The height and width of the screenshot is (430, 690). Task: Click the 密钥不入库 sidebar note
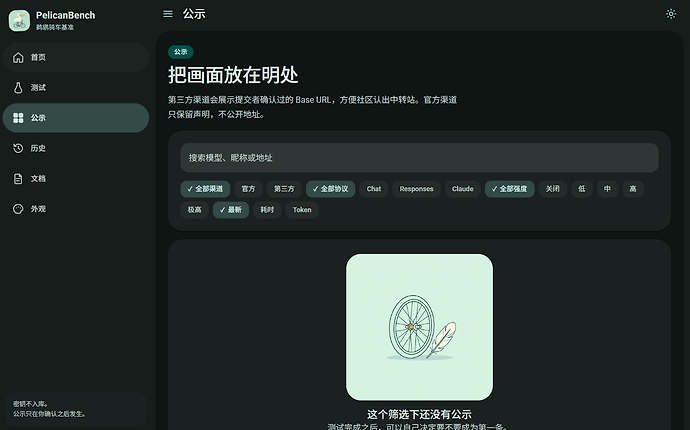(76, 409)
